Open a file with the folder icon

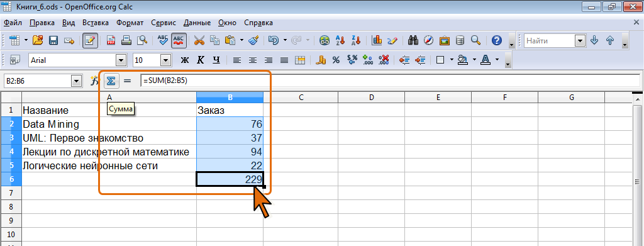coord(38,40)
